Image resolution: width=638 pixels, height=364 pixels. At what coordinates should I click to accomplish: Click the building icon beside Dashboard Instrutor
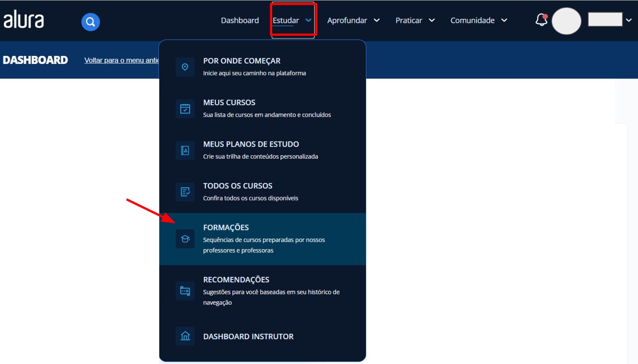click(x=185, y=336)
